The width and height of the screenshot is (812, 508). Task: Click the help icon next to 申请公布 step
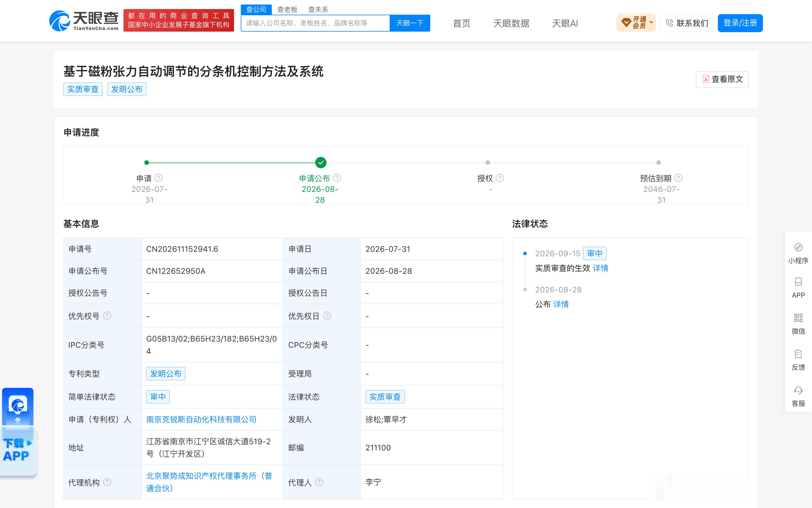[x=337, y=178]
